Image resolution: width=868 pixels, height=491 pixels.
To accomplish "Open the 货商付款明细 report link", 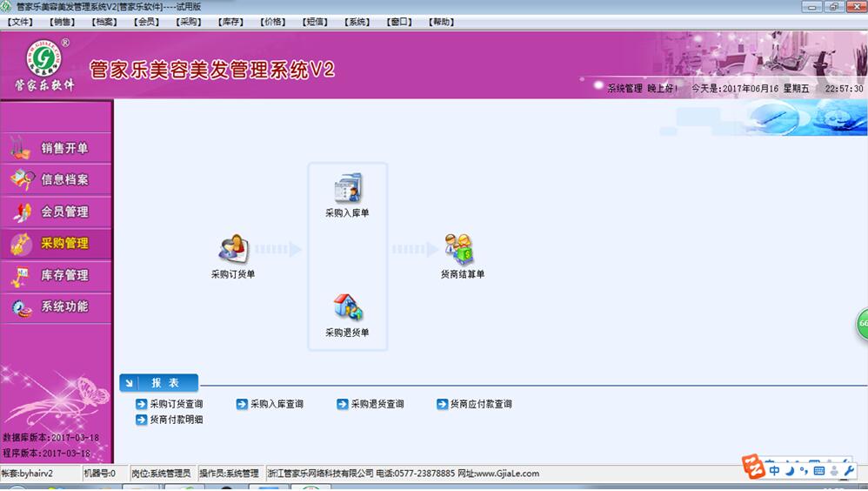I will 170,420.
